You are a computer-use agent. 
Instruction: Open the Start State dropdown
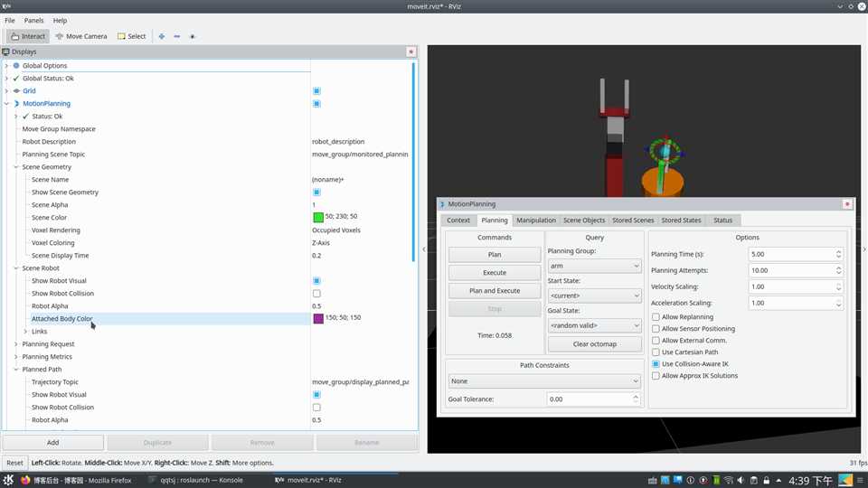[595, 296]
